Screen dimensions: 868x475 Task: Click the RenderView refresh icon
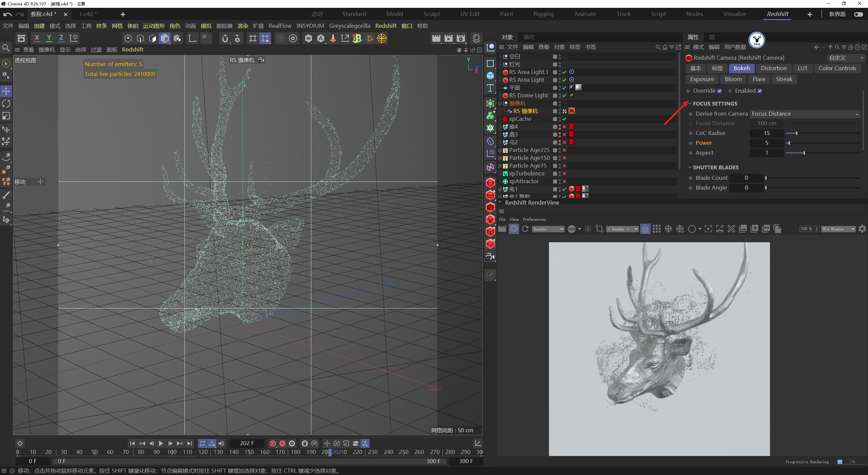[525, 229]
